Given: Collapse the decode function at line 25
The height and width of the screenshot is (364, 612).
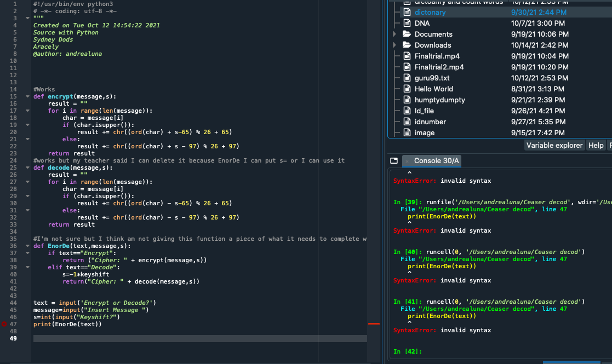Looking at the screenshot, I should click(x=27, y=167).
